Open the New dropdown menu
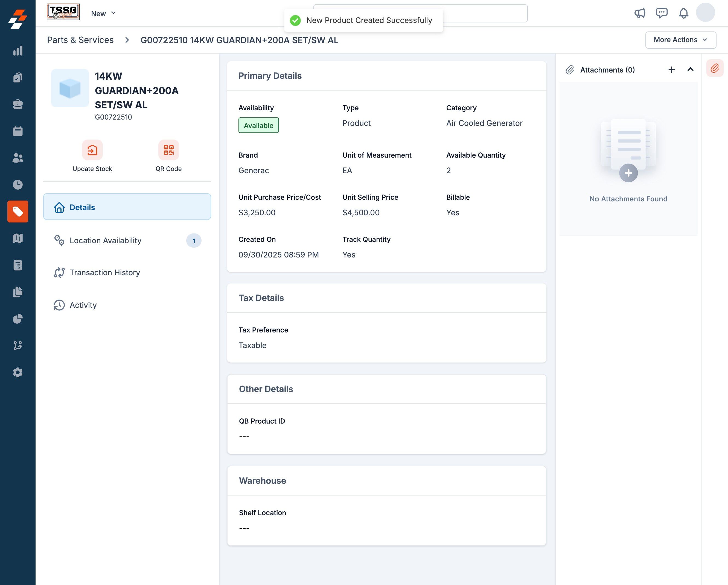728x585 pixels. 103,13
